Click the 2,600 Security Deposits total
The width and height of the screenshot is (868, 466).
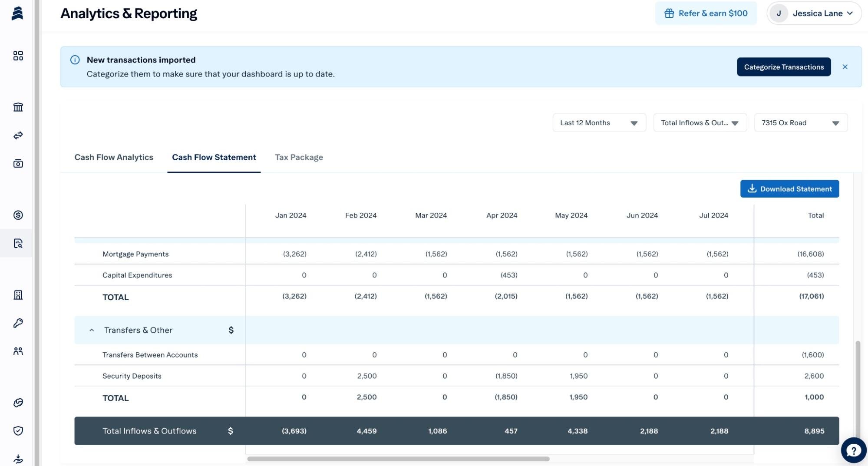coord(814,376)
